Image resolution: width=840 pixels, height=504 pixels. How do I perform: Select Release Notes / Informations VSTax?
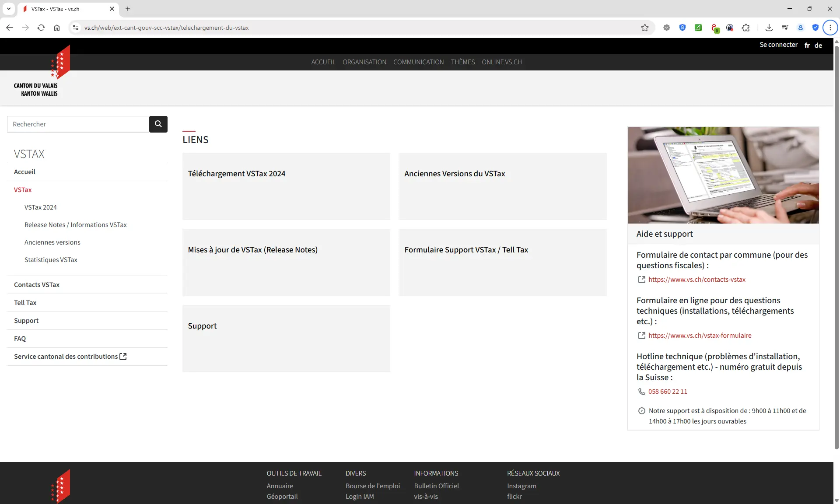pos(75,225)
